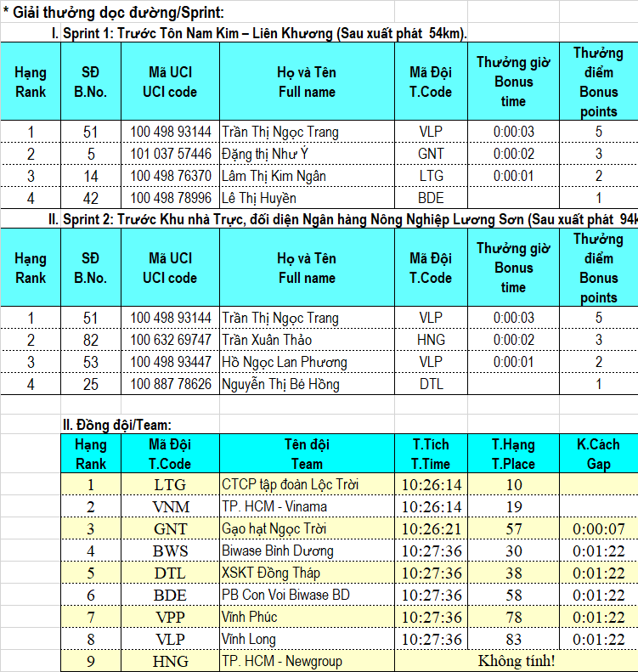Click the BWS team code cell
This screenshot has height=672, width=638.
pos(171,551)
